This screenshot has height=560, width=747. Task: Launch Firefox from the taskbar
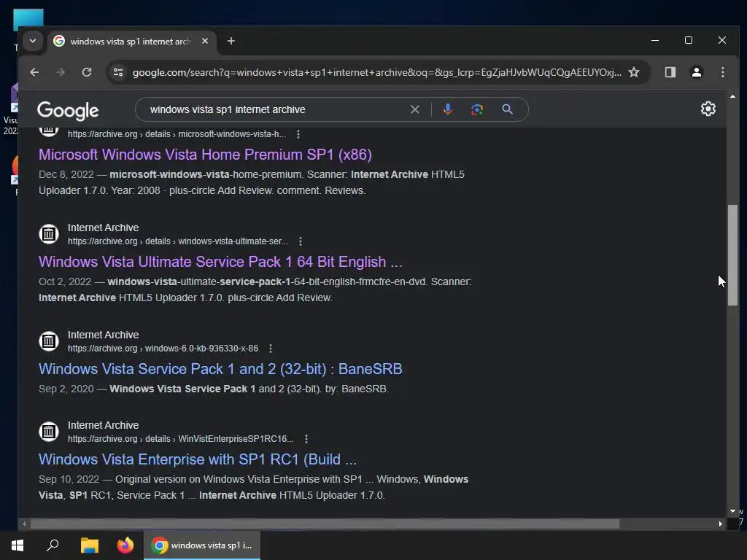pyautogui.click(x=125, y=545)
